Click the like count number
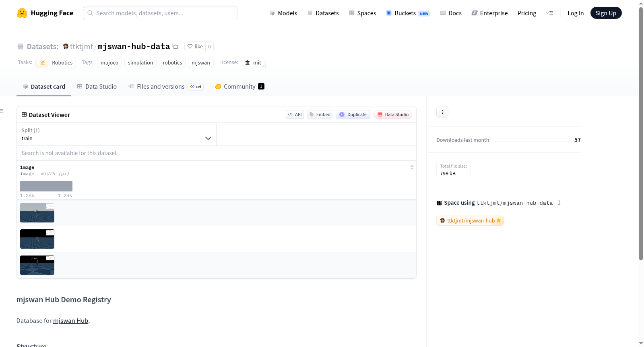The image size is (644, 347). (x=209, y=46)
